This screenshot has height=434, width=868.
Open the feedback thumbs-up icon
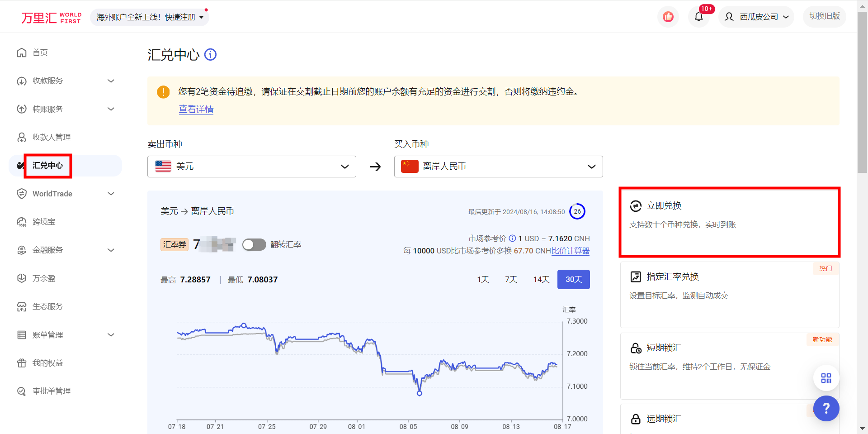pos(668,16)
